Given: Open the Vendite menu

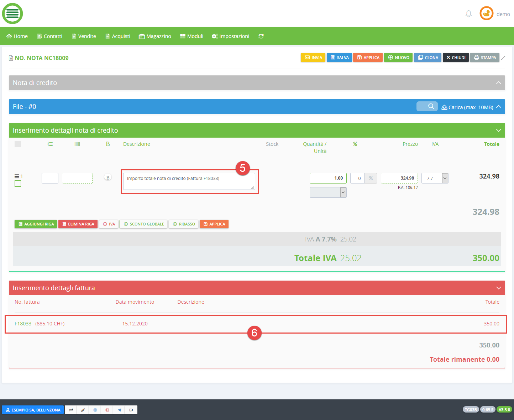Looking at the screenshot, I should coord(84,36).
